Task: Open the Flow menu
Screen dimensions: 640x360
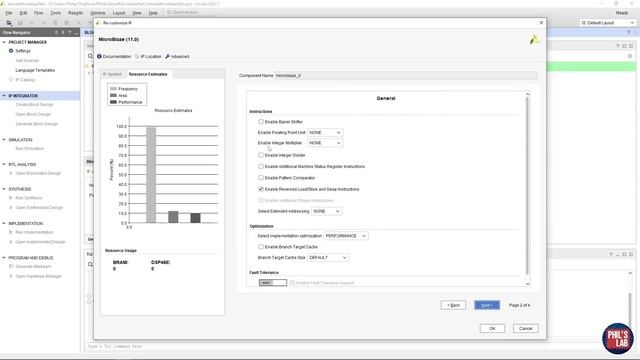Action: point(38,13)
